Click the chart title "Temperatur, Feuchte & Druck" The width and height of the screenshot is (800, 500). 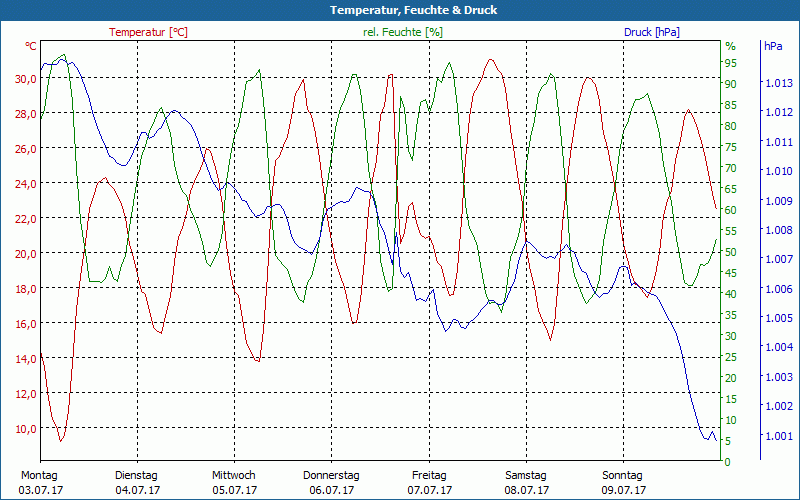click(x=400, y=10)
